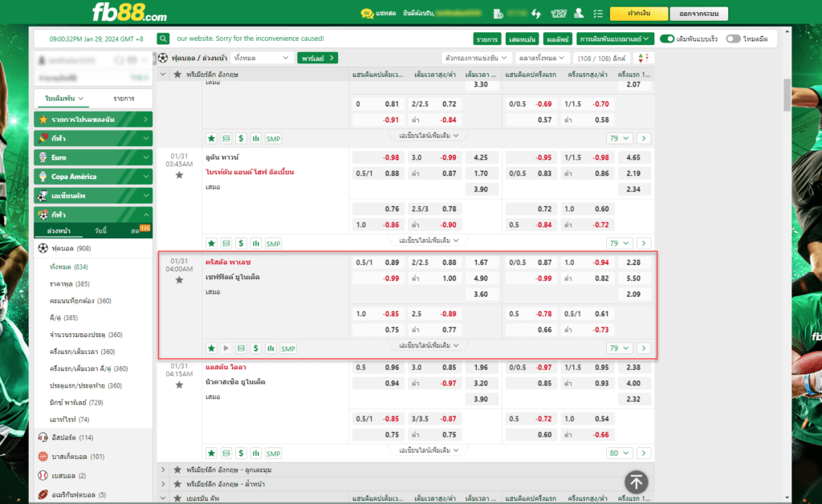Select ราคาพูล (385) in football menu
This screenshot has height=504, width=822.
(69, 284)
